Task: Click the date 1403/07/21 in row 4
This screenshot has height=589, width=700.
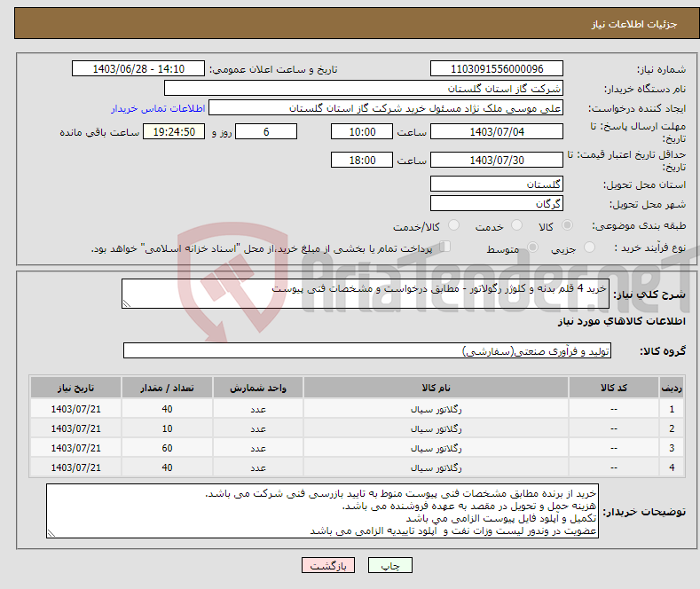Action: 76,467
